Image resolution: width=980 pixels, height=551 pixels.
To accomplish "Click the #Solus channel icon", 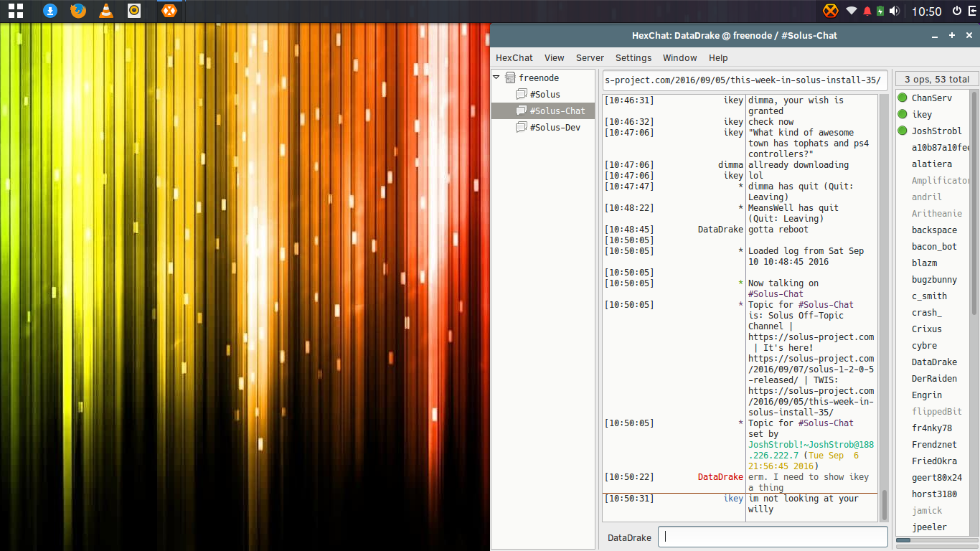I will (x=522, y=94).
